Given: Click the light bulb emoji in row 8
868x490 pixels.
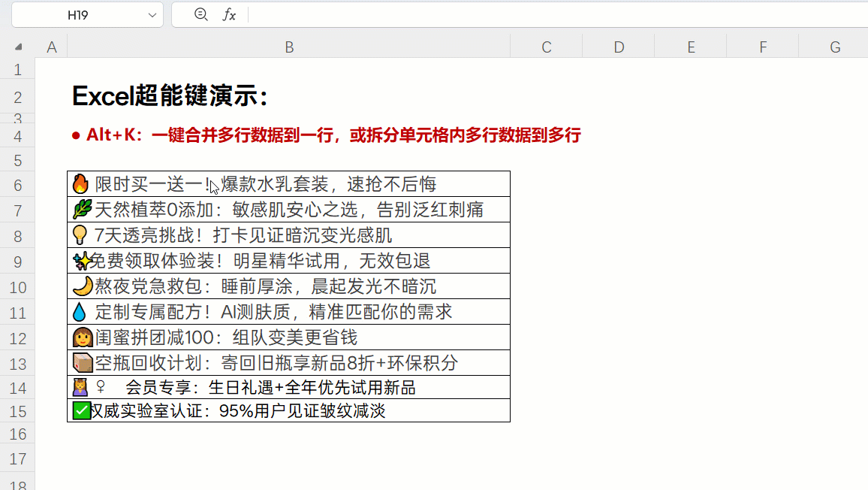Looking at the screenshot, I should pyautogui.click(x=80, y=235).
